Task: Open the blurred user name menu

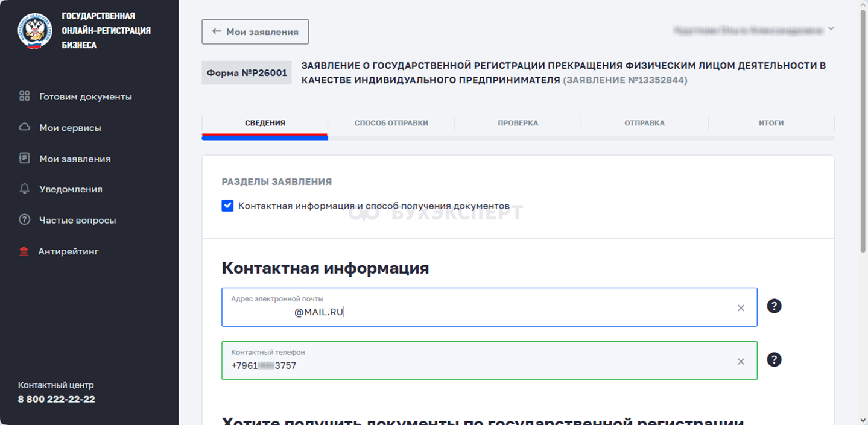Action: 748,30
